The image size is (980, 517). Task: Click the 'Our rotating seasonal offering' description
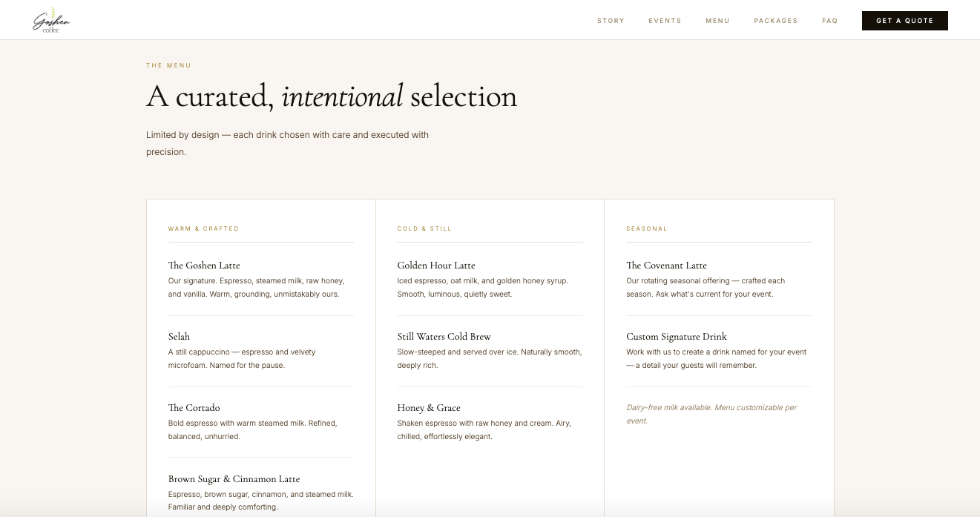coord(706,288)
